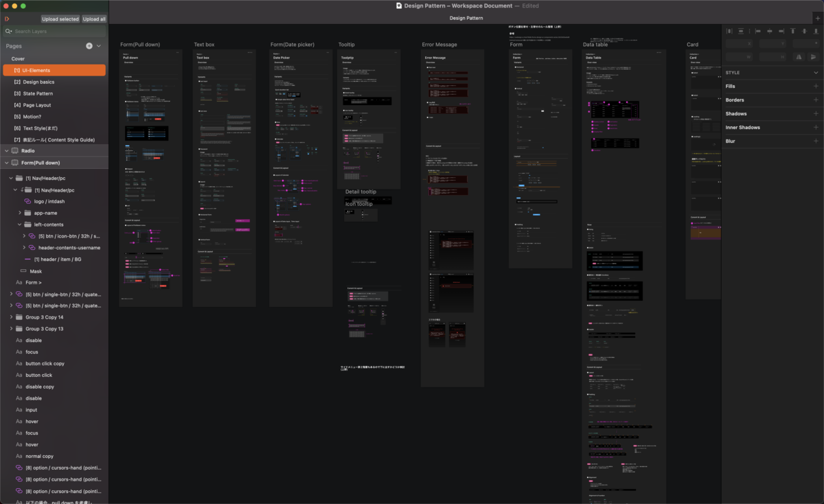Click the Radio artboard icon
This screenshot has height=504, width=824.
(15, 150)
